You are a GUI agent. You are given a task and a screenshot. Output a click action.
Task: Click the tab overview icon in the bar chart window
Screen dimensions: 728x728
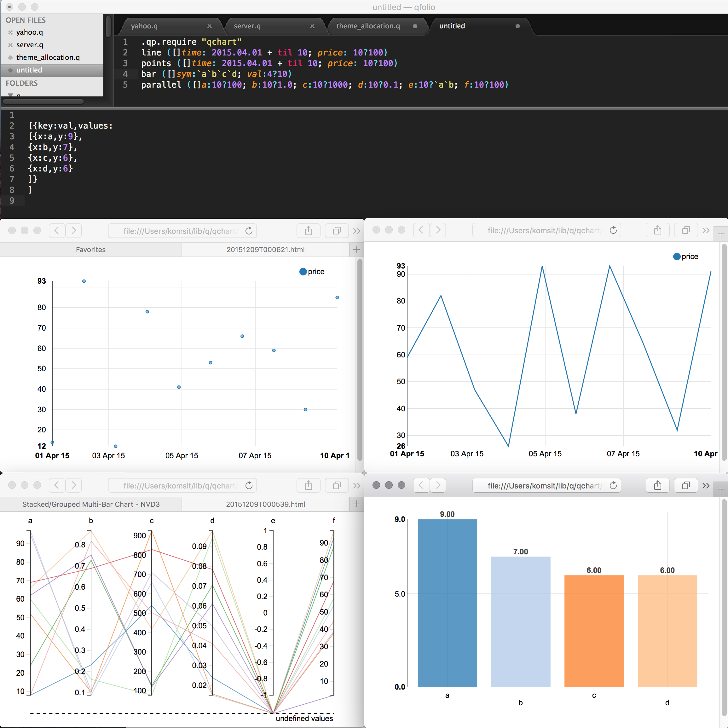686,485
